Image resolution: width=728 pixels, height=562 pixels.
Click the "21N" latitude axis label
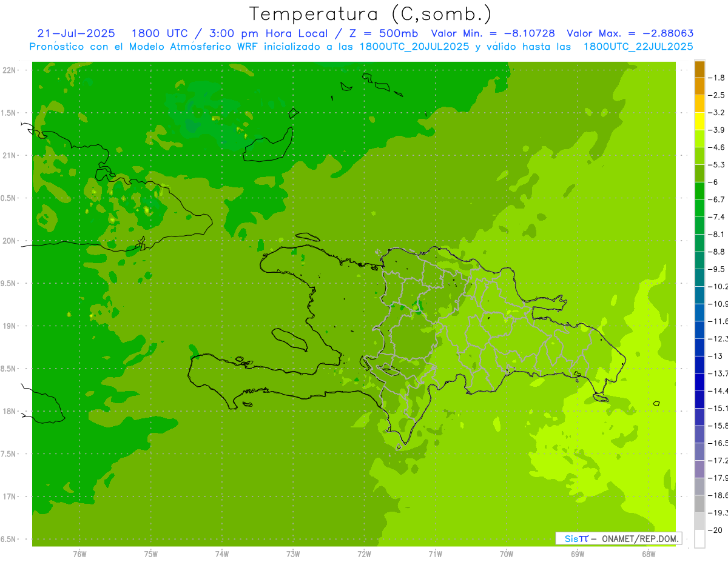pos(10,155)
